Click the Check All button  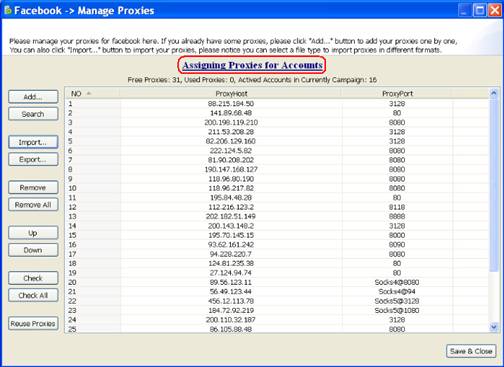(33, 295)
